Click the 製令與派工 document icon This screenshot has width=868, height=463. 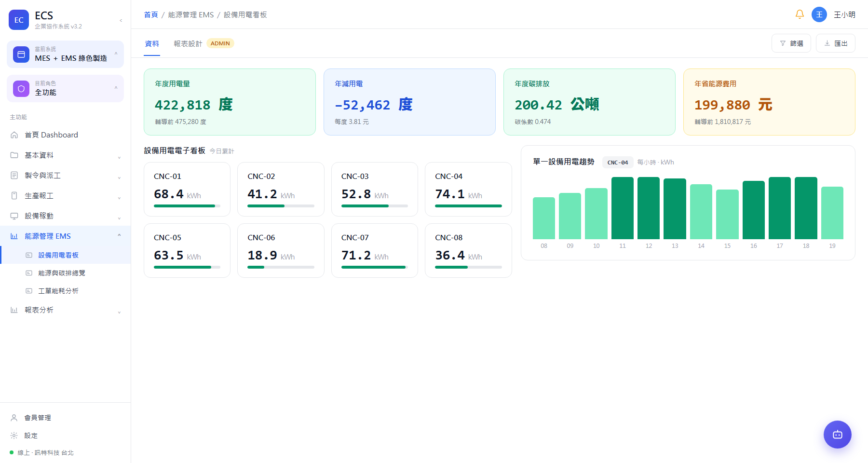[x=14, y=176]
